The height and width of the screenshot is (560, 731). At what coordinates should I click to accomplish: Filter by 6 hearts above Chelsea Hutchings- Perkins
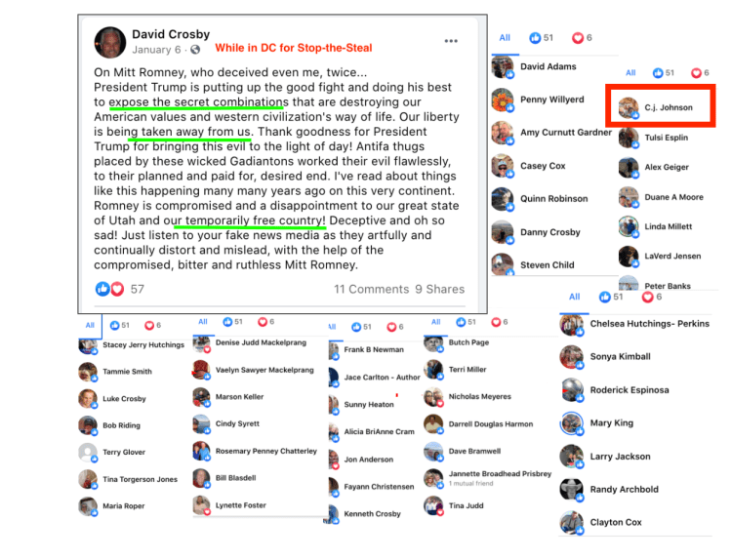(x=652, y=297)
